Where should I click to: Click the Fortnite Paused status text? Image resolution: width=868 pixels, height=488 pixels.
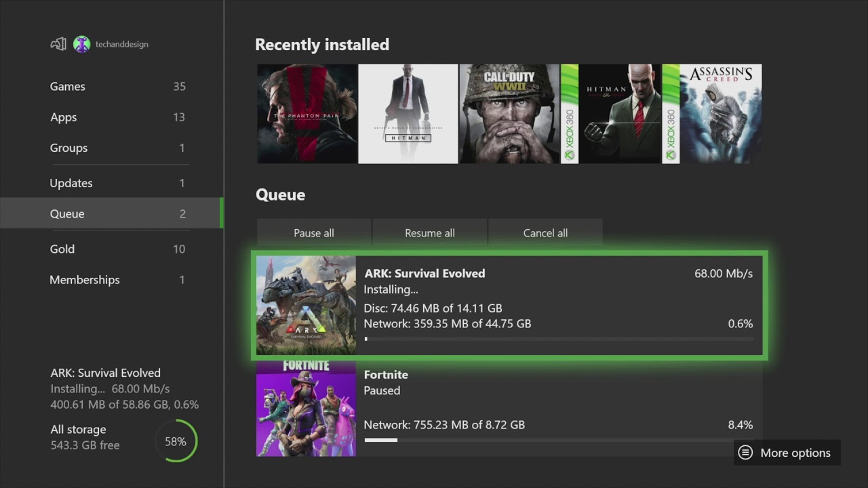382,390
